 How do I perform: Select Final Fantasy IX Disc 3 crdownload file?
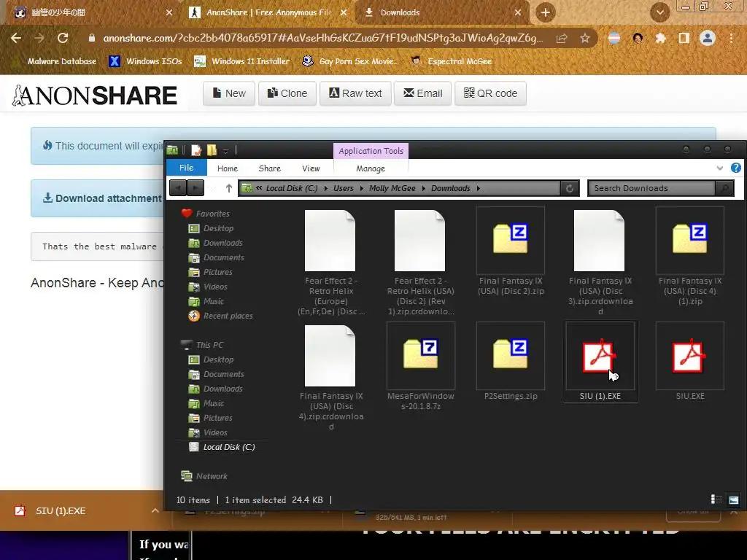[x=600, y=262]
